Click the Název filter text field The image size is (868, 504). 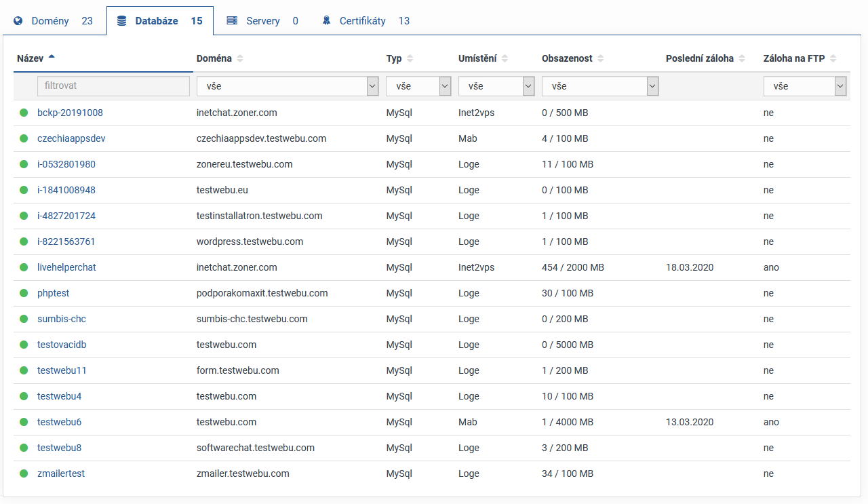(113, 86)
